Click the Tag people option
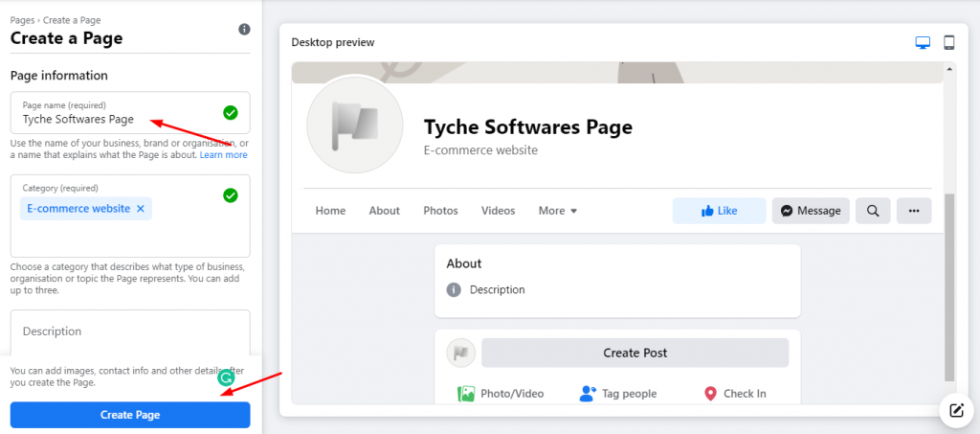 coord(618,394)
